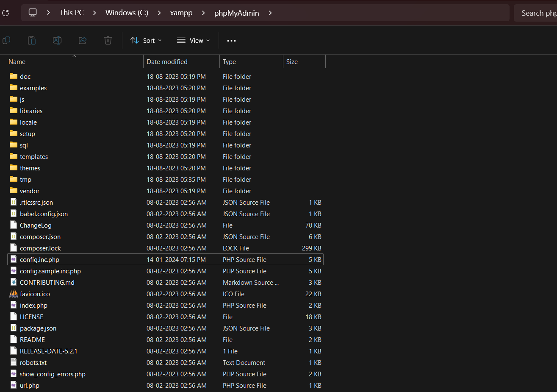The height and width of the screenshot is (392, 557).
Task: Click the Delete trash icon
Action: 108,40
